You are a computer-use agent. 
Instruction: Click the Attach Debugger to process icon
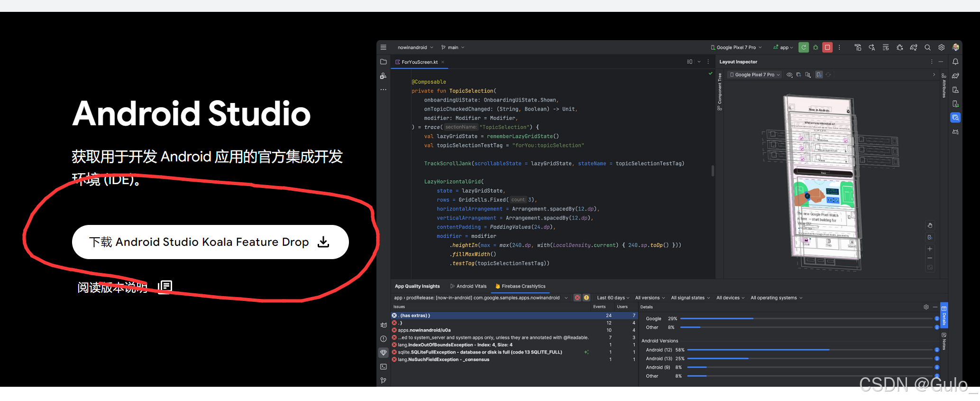tap(899, 47)
